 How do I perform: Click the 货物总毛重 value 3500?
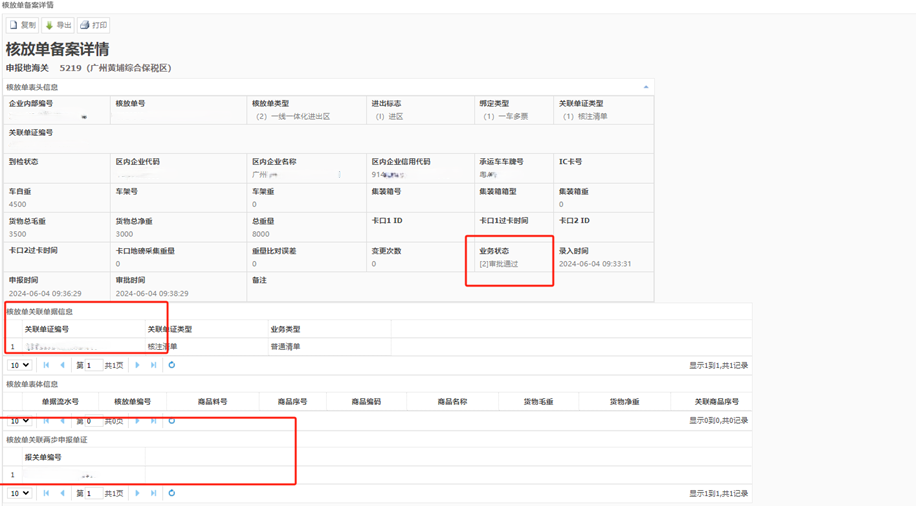click(x=18, y=234)
